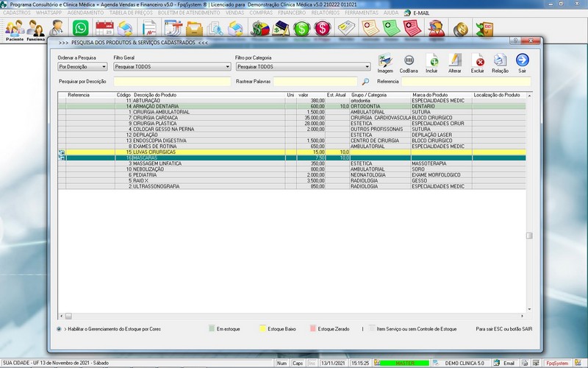Open the Relatorios menu

point(325,13)
